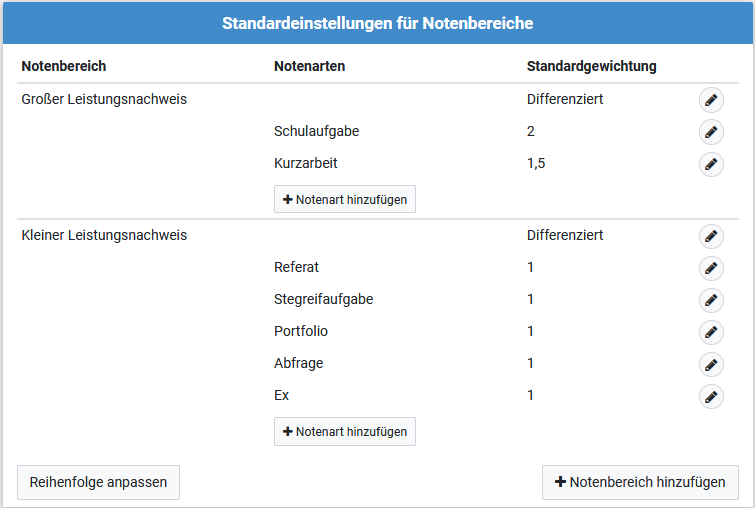Click the pencil icon for Schulaufgabe

point(711,132)
